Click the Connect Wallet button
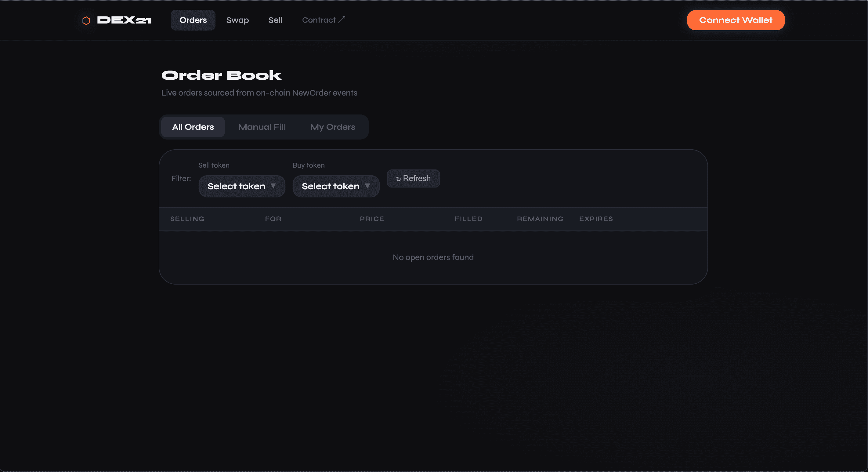868x472 pixels. click(736, 20)
